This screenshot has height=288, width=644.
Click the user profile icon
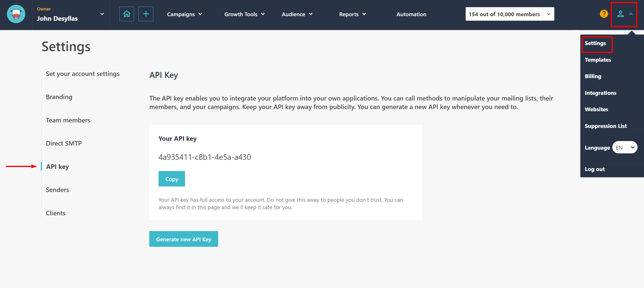pos(620,14)
